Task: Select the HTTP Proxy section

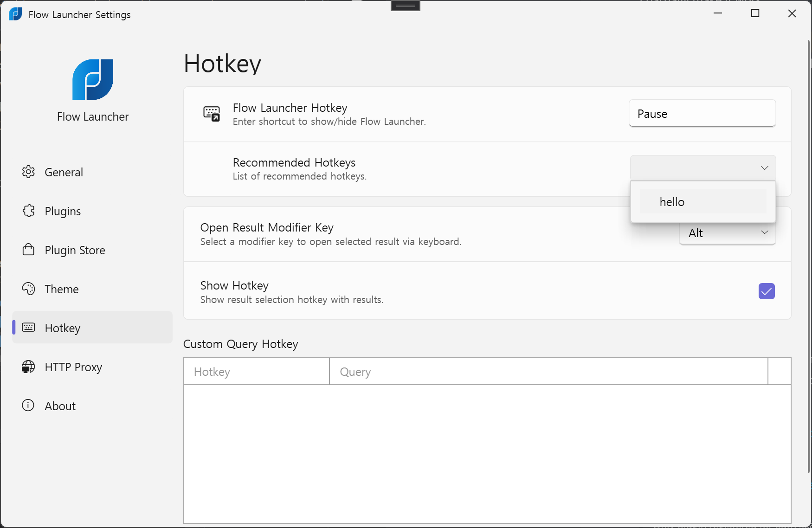Action: pos(92,367)
